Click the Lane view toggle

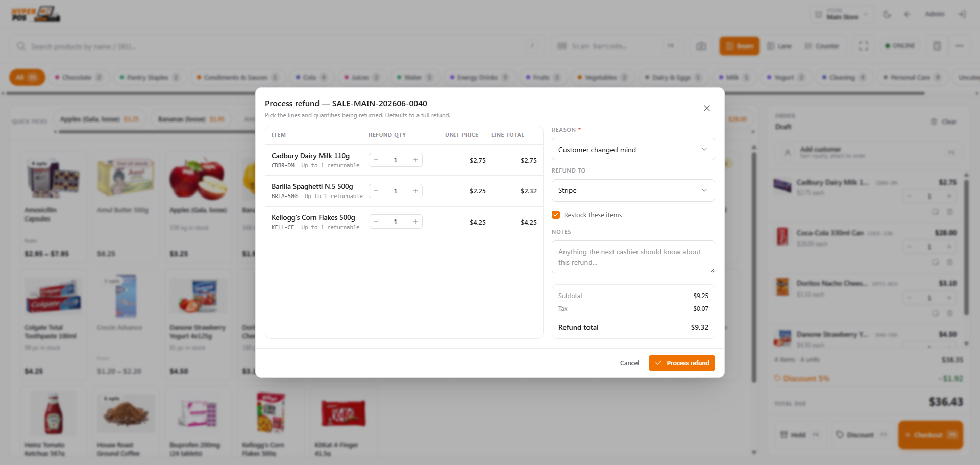[779, 46]
